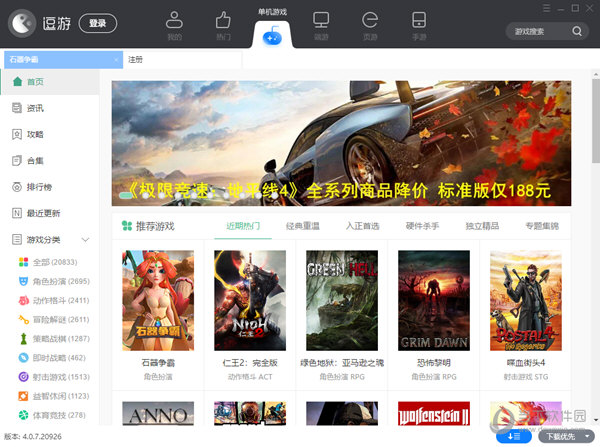This screenshot has width=600, height=447.
Task: Open the Wolfenstein II game cover
Action: pos(434,413)
